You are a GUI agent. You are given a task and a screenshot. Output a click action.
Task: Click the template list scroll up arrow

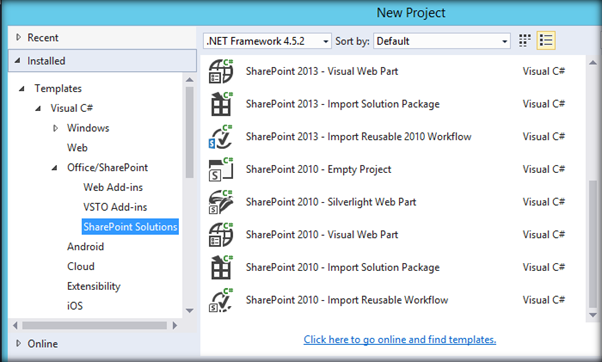[x=593, y=63]
